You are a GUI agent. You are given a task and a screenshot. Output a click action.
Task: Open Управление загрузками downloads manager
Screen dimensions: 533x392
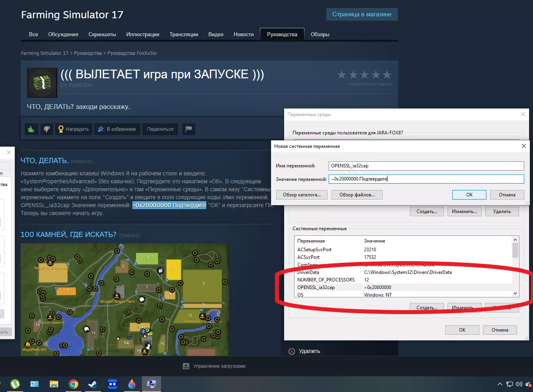click(214, 366)
